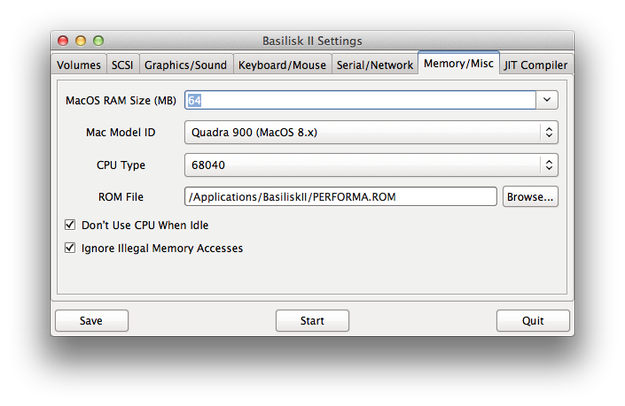Image resolution: width=625 pixels, height=406 pixels.
Task: Open the Graphics/Sound tab
Action: (186, 65)
